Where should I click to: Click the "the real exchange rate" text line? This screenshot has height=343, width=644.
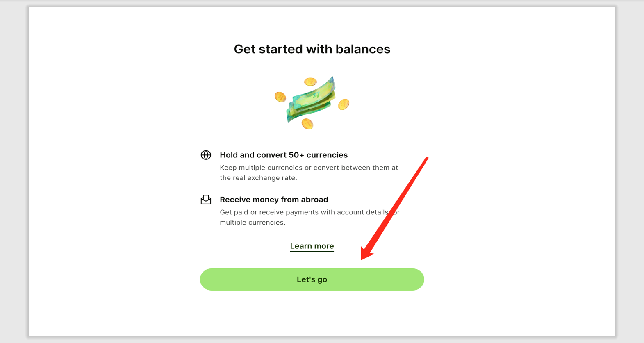tap(258, 178)
